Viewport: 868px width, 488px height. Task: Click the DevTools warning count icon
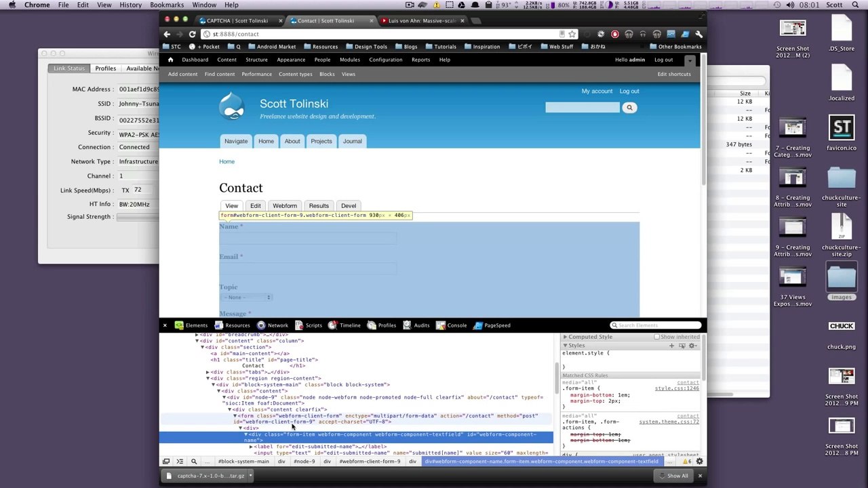[x=687, y=462]
